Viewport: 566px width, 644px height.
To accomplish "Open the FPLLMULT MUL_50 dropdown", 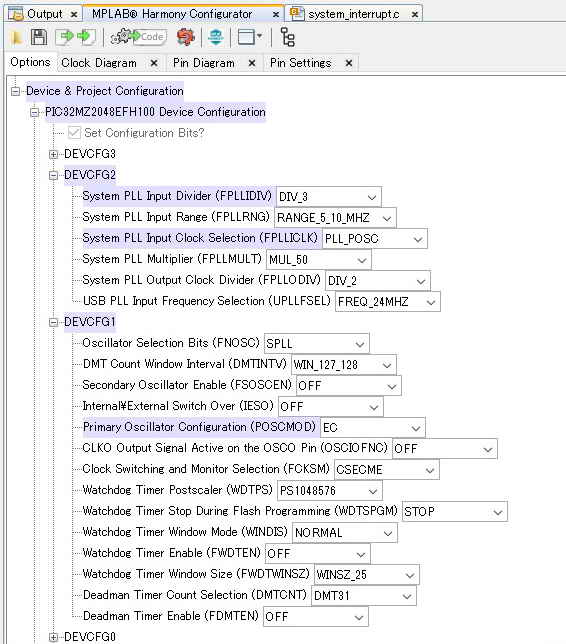I will 318,260.
